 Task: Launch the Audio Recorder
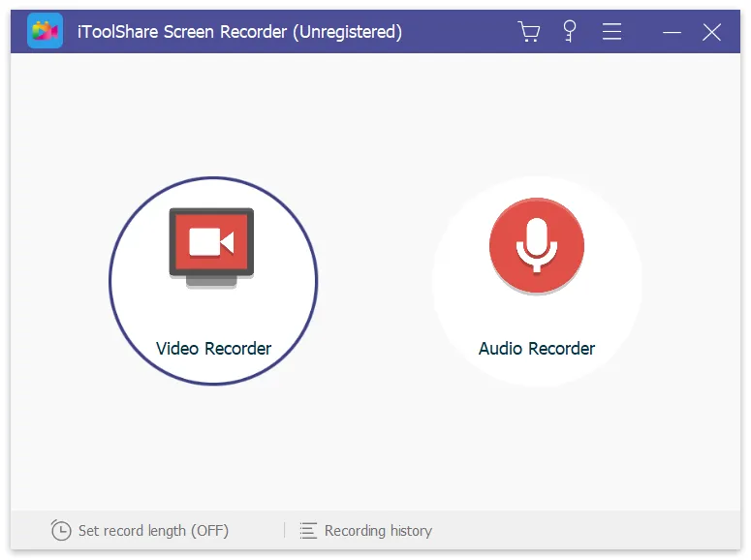point(537,281)
